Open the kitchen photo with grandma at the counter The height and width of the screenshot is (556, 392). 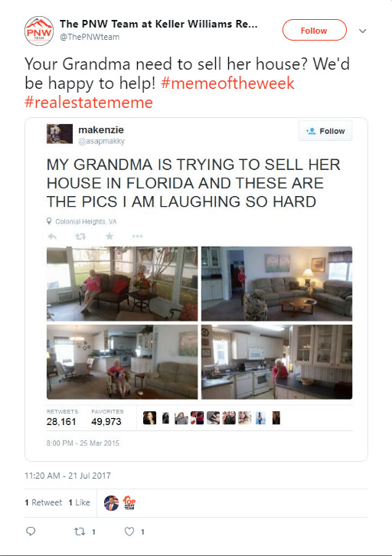[277, 362]
